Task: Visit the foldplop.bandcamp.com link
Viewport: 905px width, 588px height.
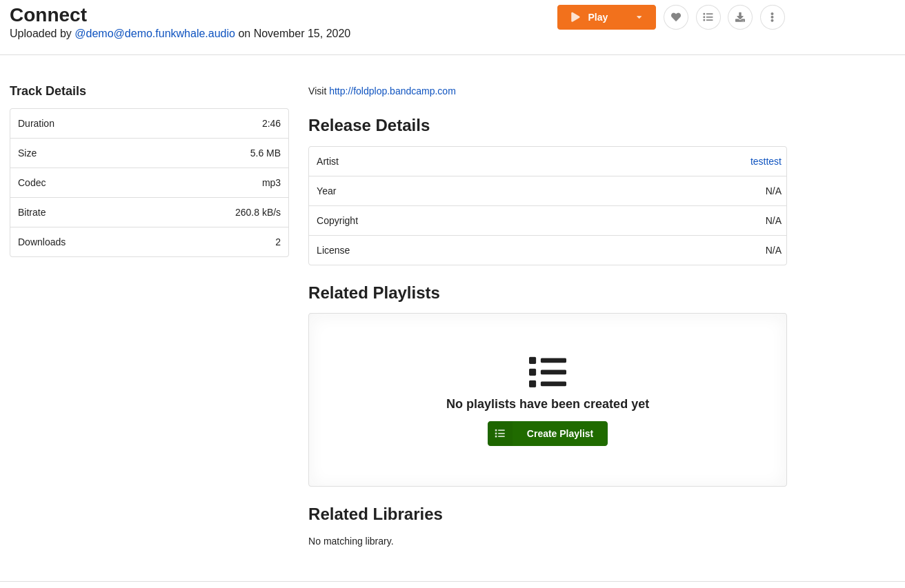Action: [392, 91]
